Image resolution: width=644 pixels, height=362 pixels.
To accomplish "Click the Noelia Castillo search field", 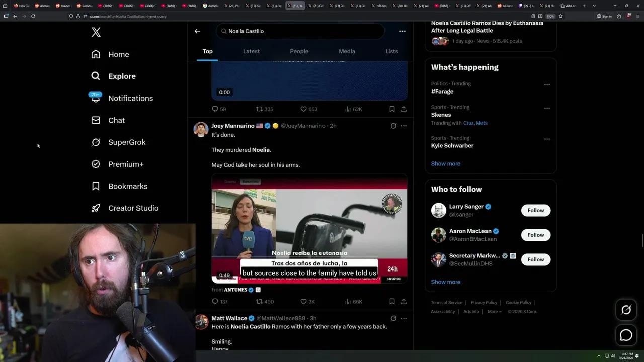I will (300, 31).
